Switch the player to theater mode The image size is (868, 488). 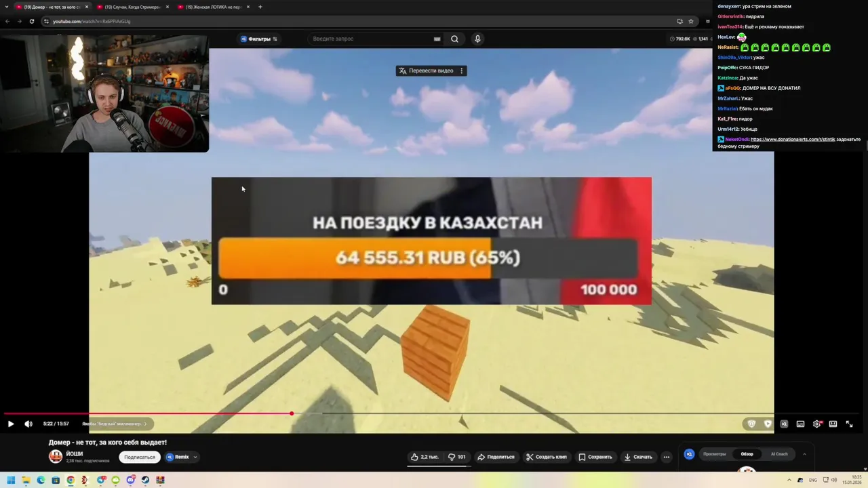(833, 424)
